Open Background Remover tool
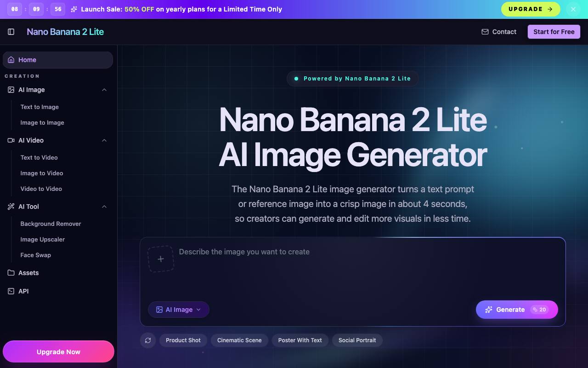 click(x=51, y=224)
